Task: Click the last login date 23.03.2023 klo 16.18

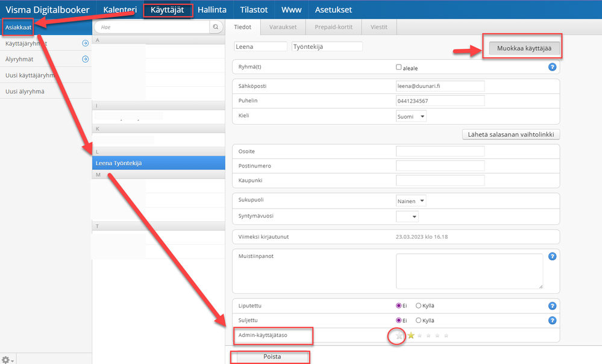Action: (x=422, y=237)
